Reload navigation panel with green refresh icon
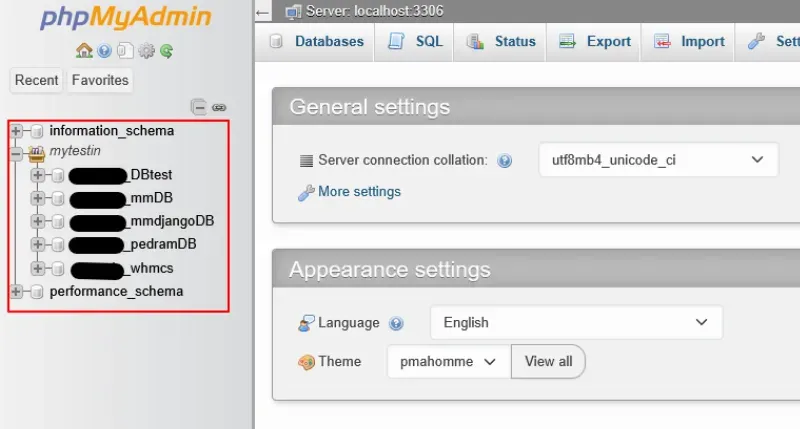The height and width of the screenshot is (429, 800). pos(166,51)
